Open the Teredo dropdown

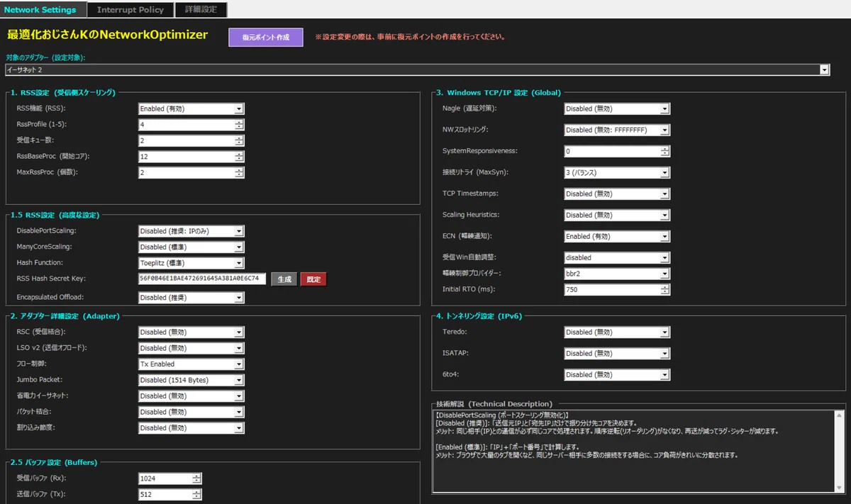click(x=617, y=332)
